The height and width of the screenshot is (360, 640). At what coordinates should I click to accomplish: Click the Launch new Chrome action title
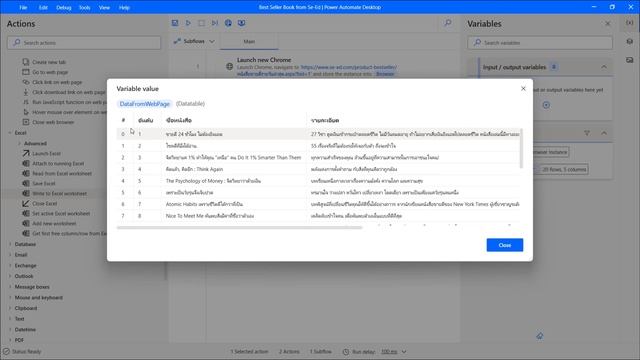[x=264, y=60]
